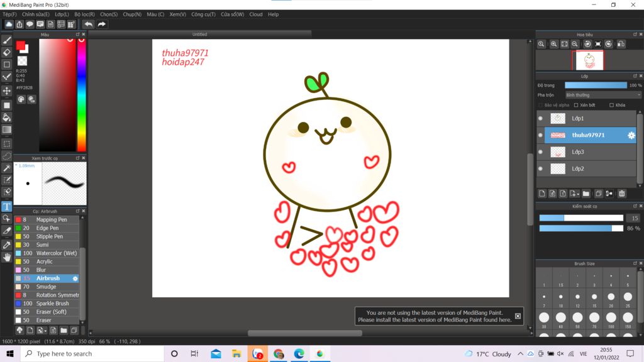The height and width of the screenshot is (362, 644).
Task: Select the Lasso tool
Action: coord(6,156)
